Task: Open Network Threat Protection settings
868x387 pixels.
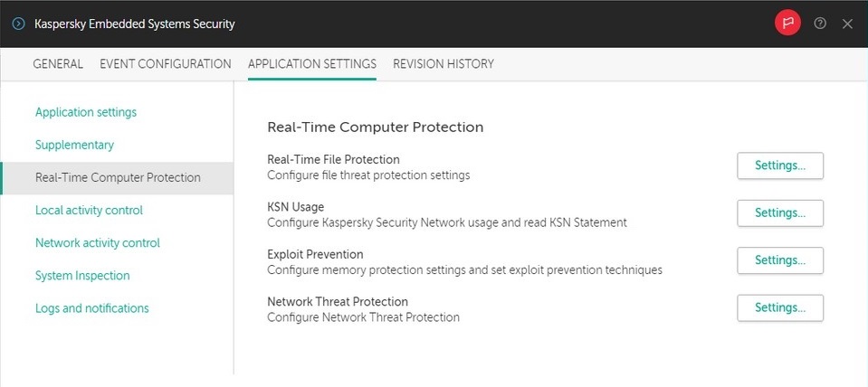Action: 780,308
